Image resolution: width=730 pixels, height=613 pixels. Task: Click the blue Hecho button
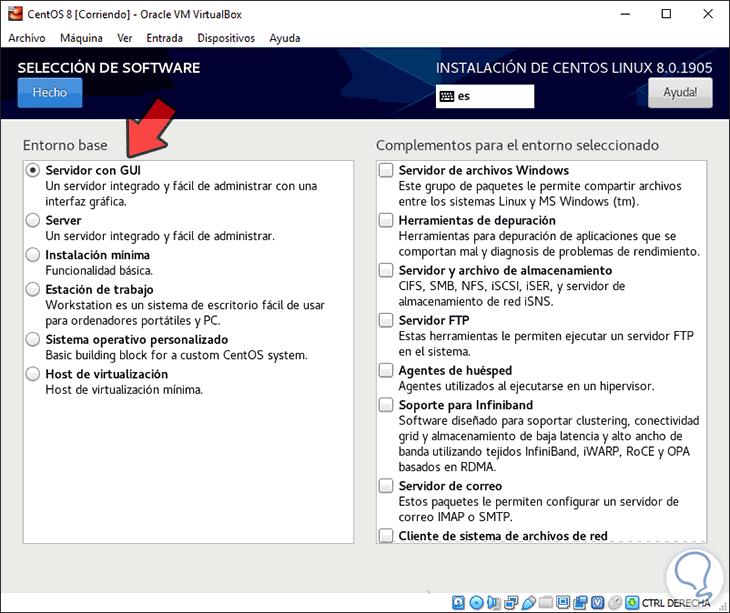pyautogui.click(x=50, y=93)
